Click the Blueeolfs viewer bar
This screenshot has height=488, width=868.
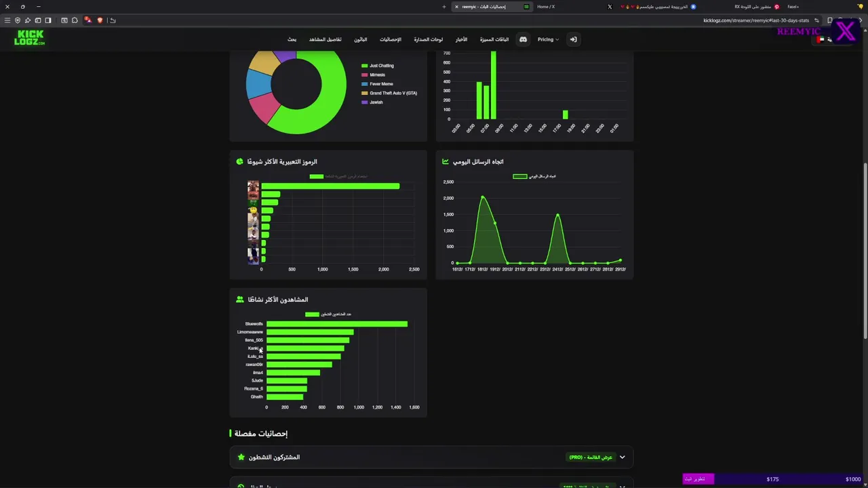tap(337, 324)
